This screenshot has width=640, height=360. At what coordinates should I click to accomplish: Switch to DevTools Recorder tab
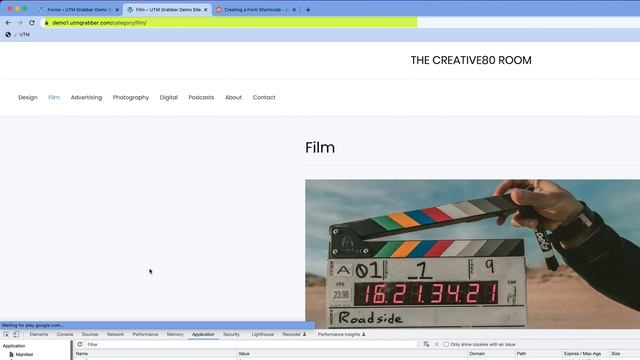click(x=294, y=334)
